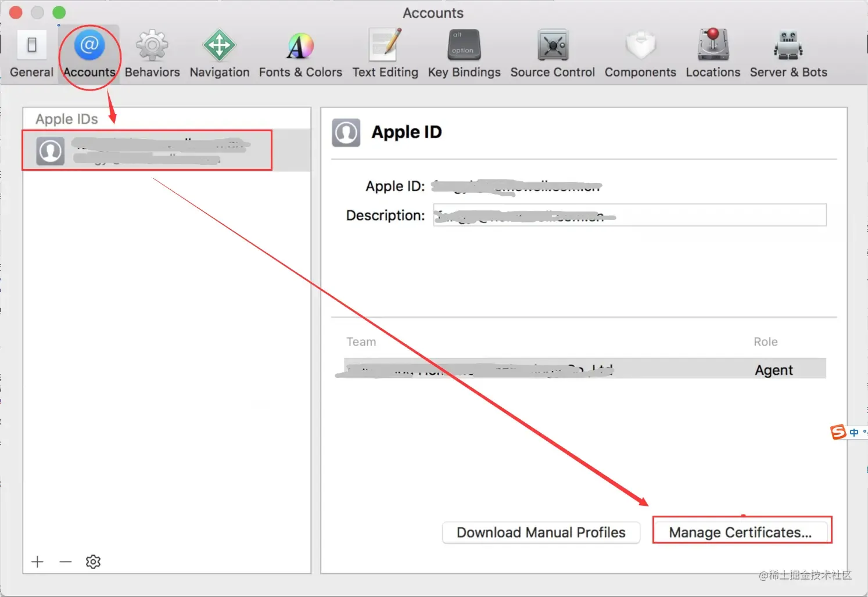Click the Sogou input method icon

click(x=838, y=432)
